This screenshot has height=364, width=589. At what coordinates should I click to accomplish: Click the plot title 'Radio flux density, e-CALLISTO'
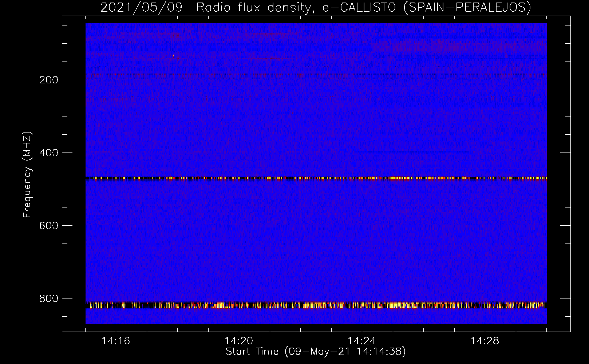(296, 8)
